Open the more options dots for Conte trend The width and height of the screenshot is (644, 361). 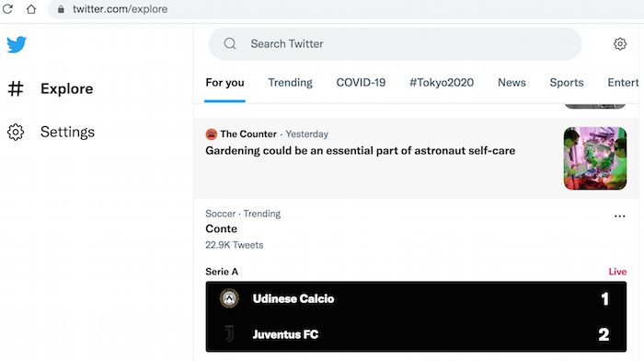pyautogui.click(x=619, y=215)
